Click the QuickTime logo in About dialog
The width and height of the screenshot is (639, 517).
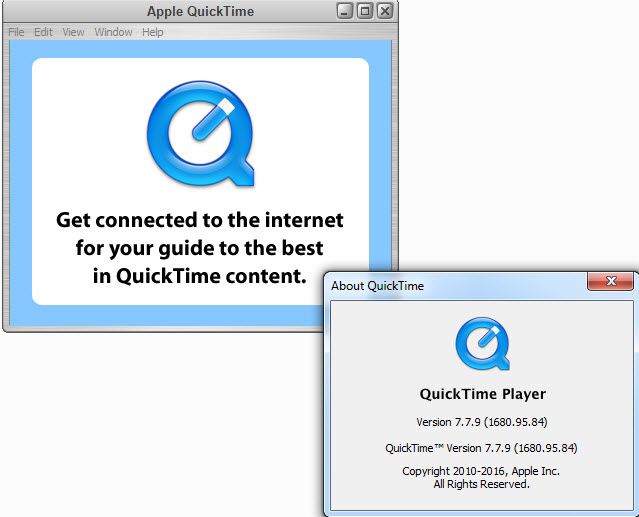483,343
